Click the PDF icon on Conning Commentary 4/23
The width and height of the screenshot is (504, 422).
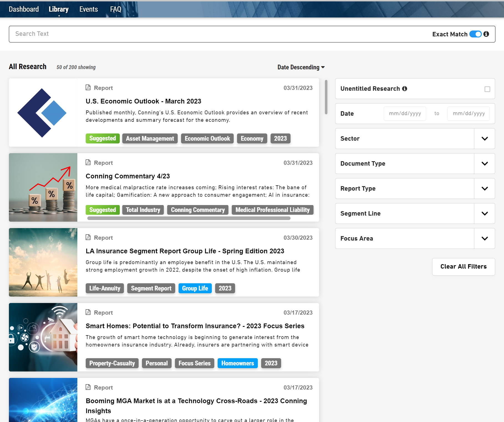coord(88,163)
